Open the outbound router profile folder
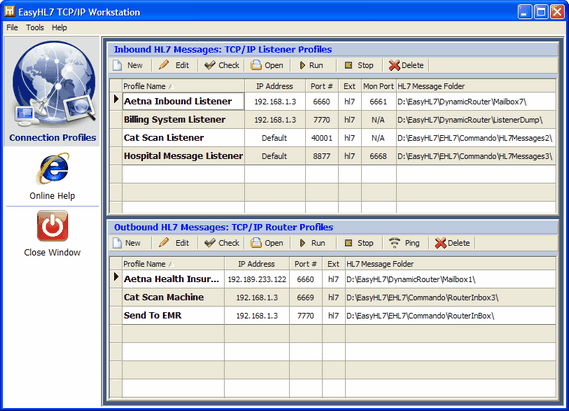This screenshot has width=569, height=411. [x=267, y=243]
